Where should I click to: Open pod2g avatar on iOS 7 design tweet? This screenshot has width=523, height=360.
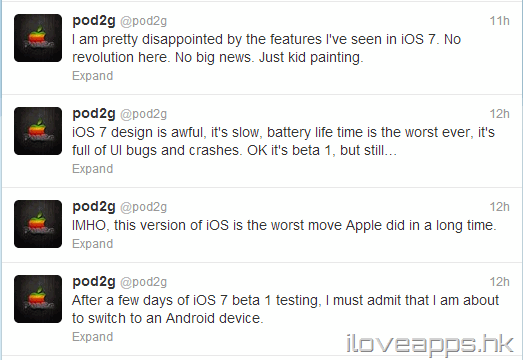[38, 131]
